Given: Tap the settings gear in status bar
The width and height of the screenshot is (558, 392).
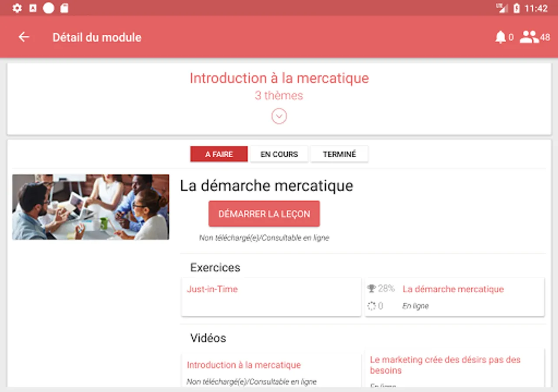Looking at the screenshot, I should (17, 8).
